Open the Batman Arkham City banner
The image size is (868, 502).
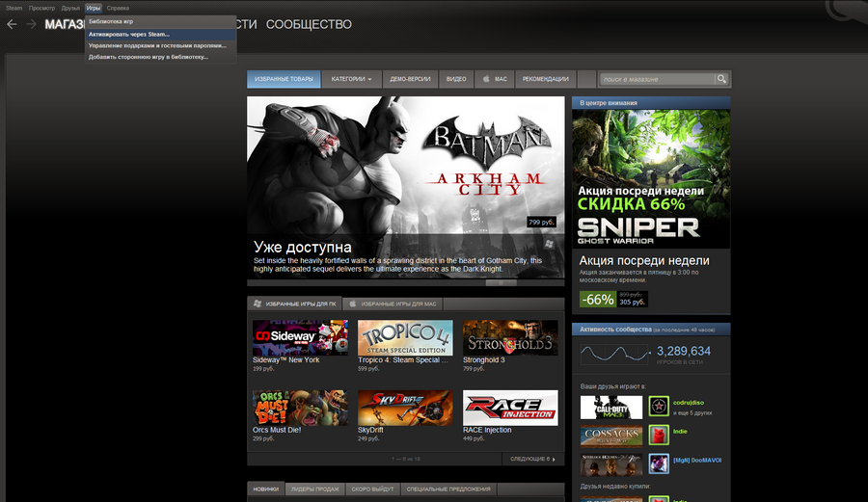pyautogui.click(x=406, y=187)
